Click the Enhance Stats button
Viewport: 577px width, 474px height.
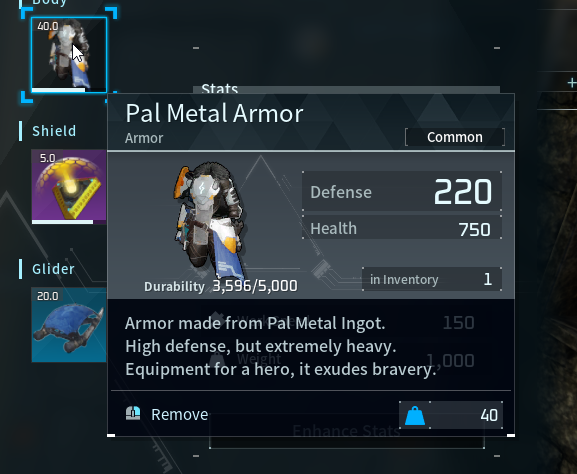[347, 431]
